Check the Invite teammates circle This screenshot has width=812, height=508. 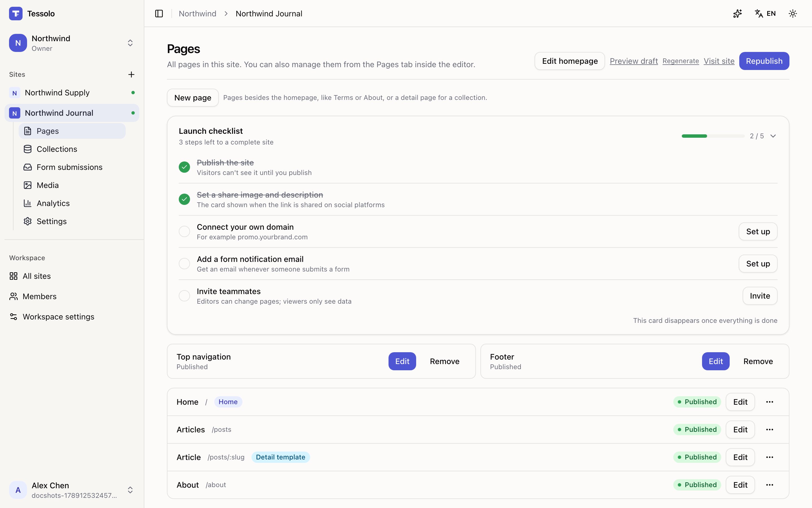point(184,296)
